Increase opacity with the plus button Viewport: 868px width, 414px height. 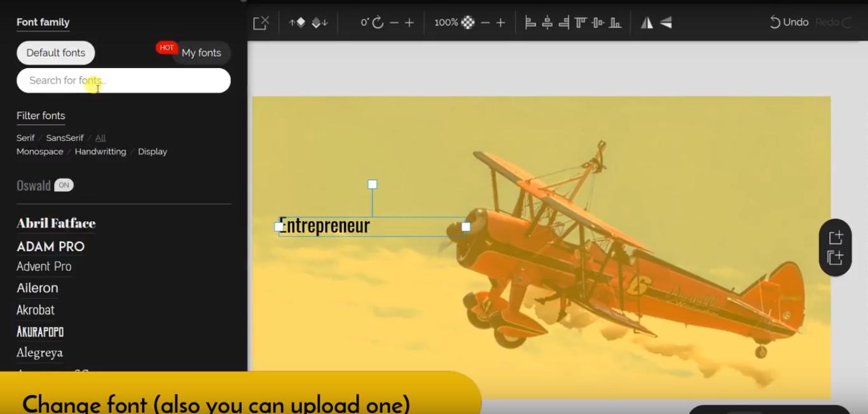(500, 23)
